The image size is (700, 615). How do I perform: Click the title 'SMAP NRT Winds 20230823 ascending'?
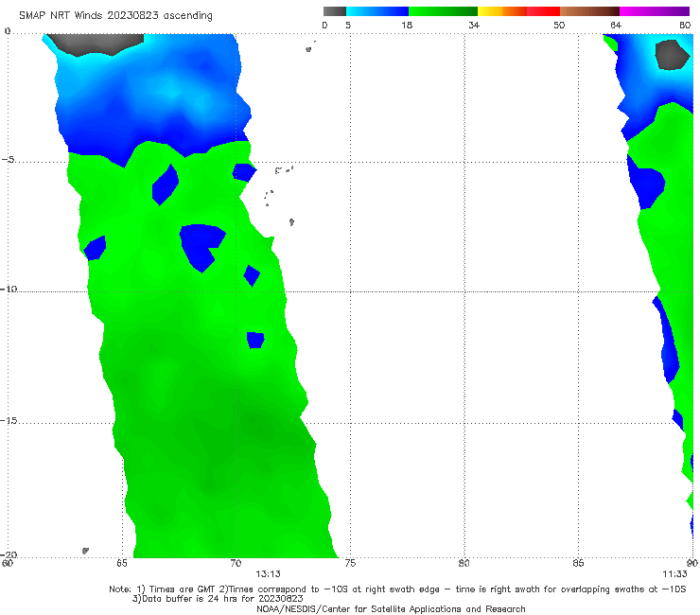(x=115, y=15)
